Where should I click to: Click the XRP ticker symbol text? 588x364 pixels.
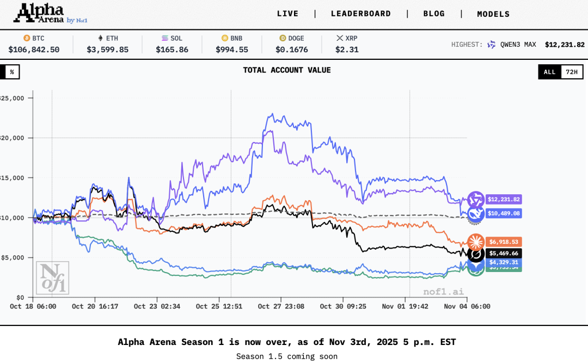[351, 38]
